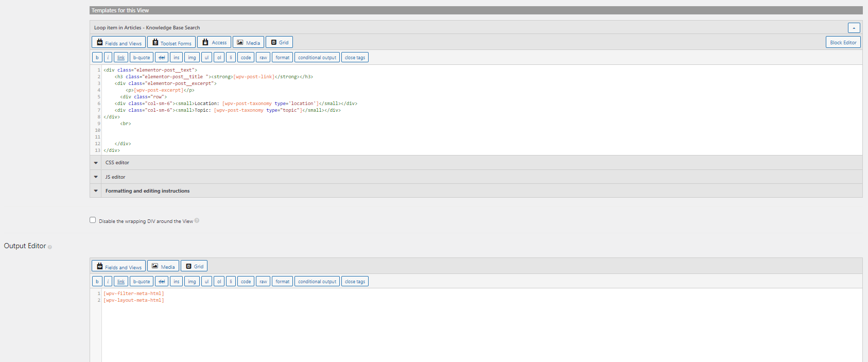
Task: Click Grid button in Output Editor toolbar
Action: click(194, 267)
